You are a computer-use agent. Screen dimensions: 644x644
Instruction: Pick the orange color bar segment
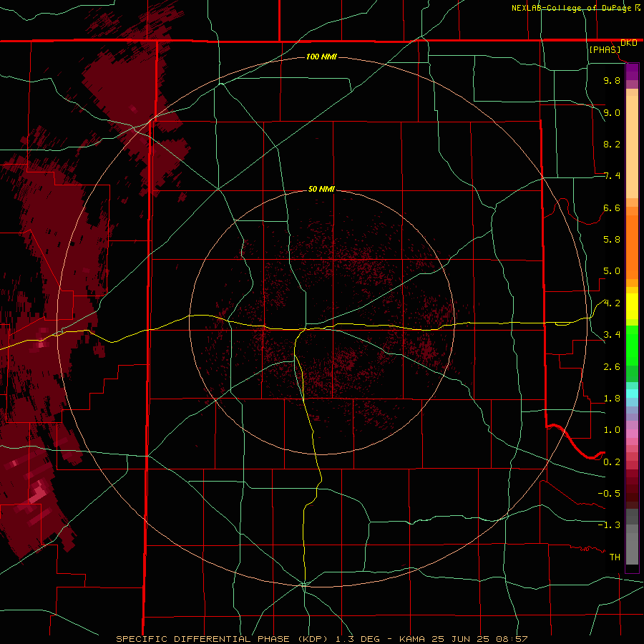[632, 246]
